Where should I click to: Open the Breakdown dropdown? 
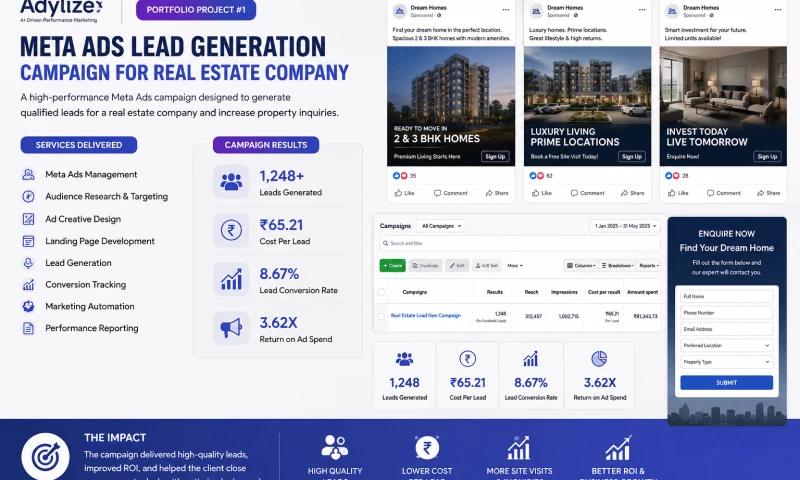pyautogui.click(x=617, y=266)
